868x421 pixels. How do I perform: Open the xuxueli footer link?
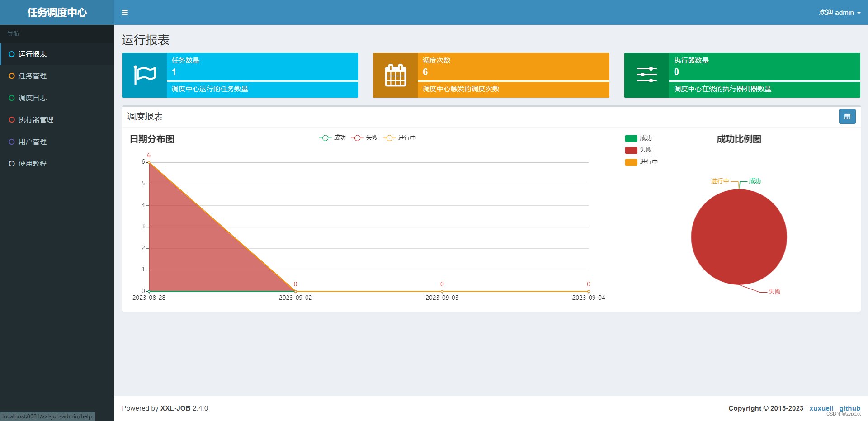click(821, 408)
